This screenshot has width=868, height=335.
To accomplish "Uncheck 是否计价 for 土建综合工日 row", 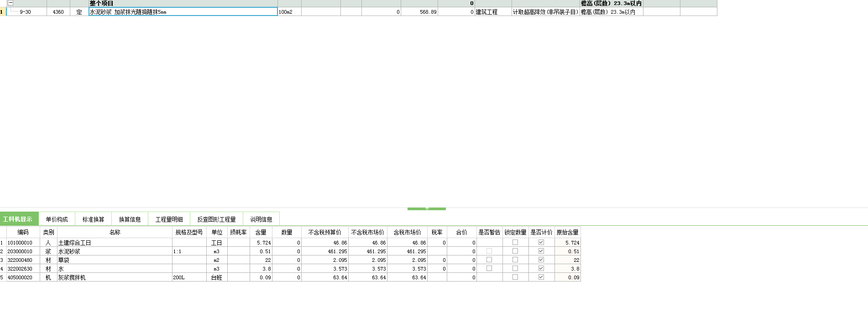I will pyautogui.click(x=541, y=242).
